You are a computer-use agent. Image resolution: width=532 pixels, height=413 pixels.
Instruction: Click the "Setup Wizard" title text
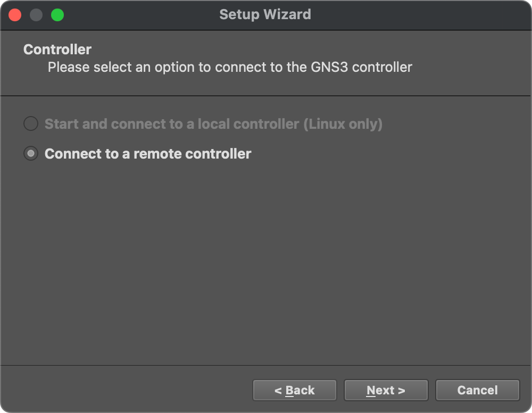pyautogui.click(x=265, y=14)
